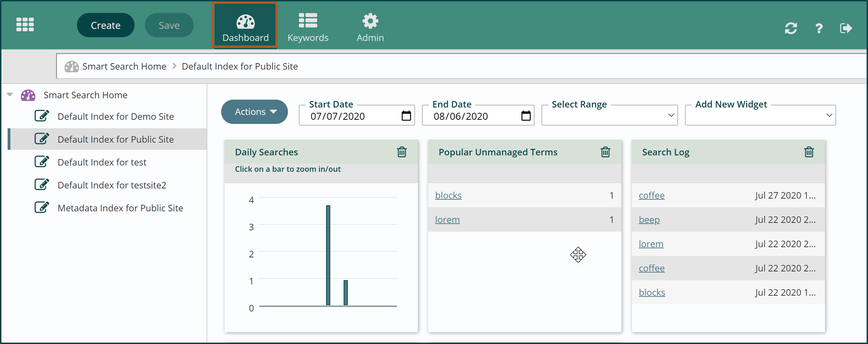The image size is (868, 344).
Task: Select Default Index for Demo Site
Action: 116,117
